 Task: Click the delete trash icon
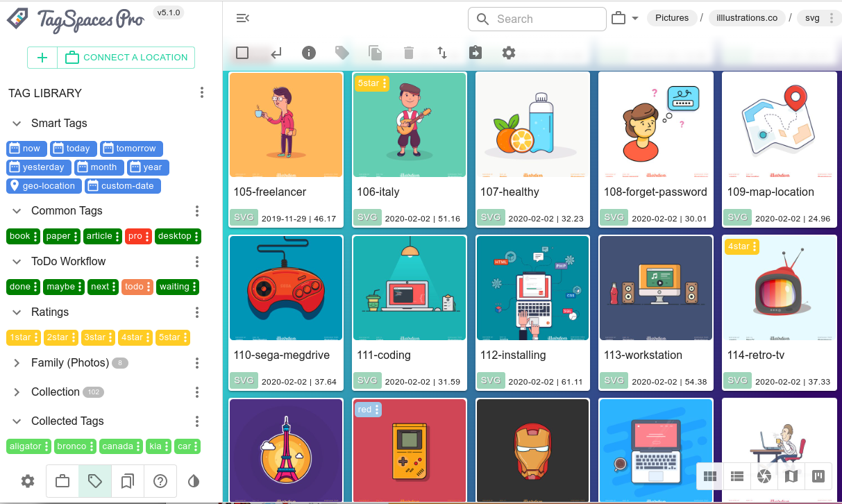coord(409,53)
